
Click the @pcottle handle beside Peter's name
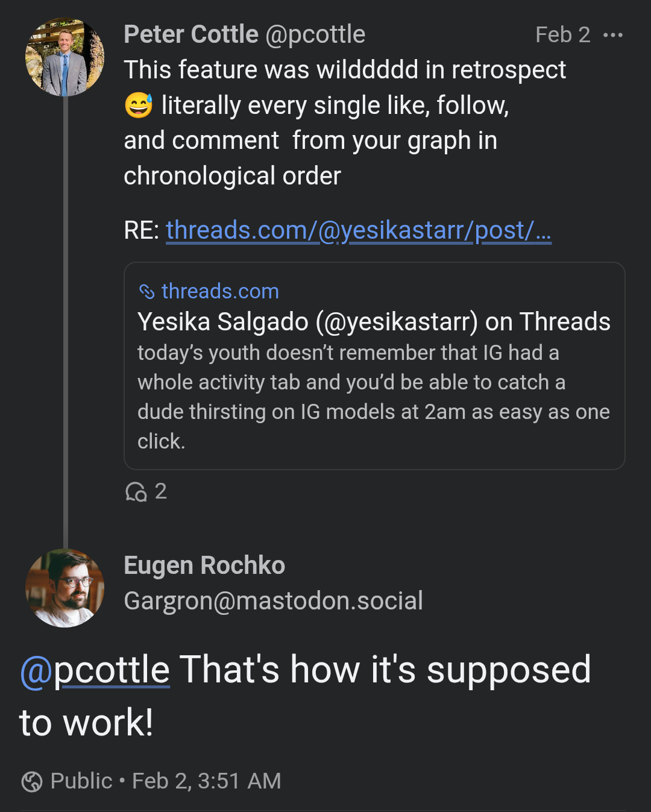point(315,35)
